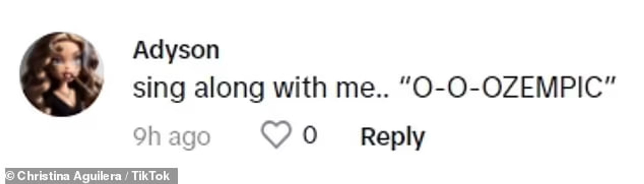Click "Christina Aguilera" in the photo credit
This screenshot has height=184, width=644.
69,176
